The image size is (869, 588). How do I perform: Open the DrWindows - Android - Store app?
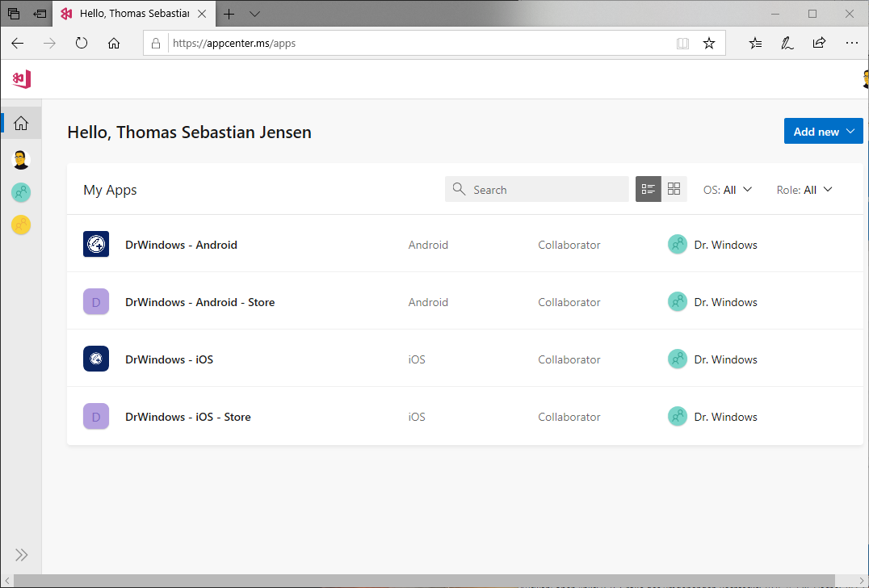click(x=200, y=302)
